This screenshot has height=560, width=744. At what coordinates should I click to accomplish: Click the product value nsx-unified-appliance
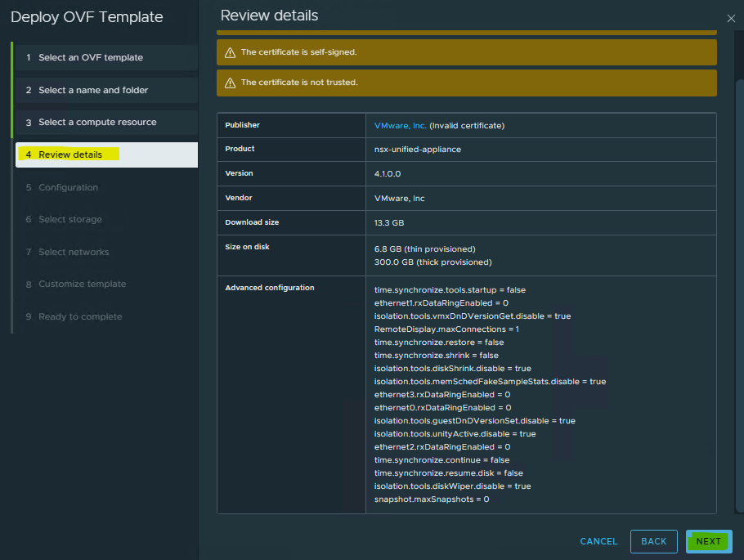pyautogui.click(x=418, y=150)
